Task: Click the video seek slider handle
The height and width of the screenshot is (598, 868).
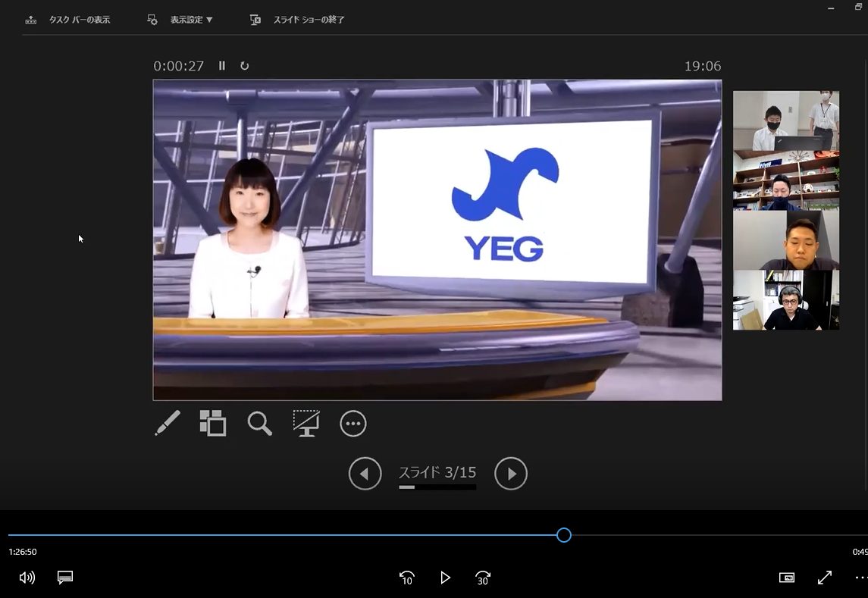Action: tap(563, 535)
